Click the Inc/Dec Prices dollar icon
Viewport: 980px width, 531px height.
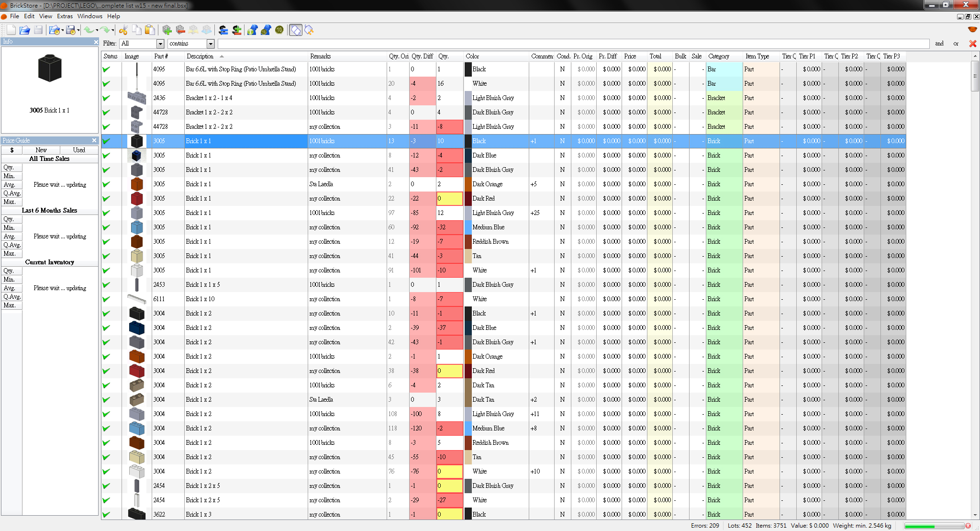[236, 30]
